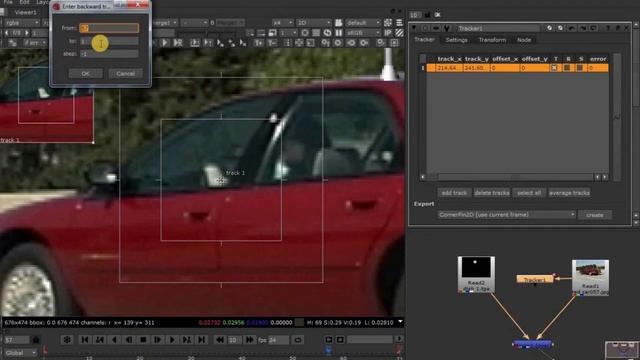
Task: Click the 'to' frame input field
Action: pyautogui.click(x=109, y=41)
